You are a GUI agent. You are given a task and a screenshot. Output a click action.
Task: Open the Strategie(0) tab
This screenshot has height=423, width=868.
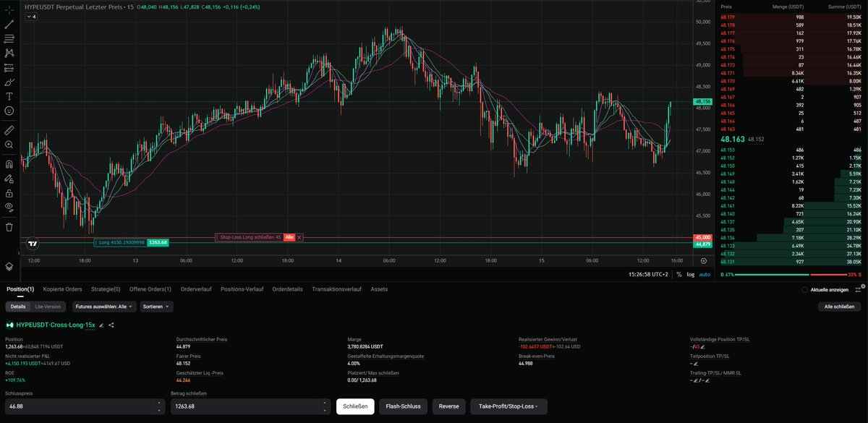click(x=106, y=289)
